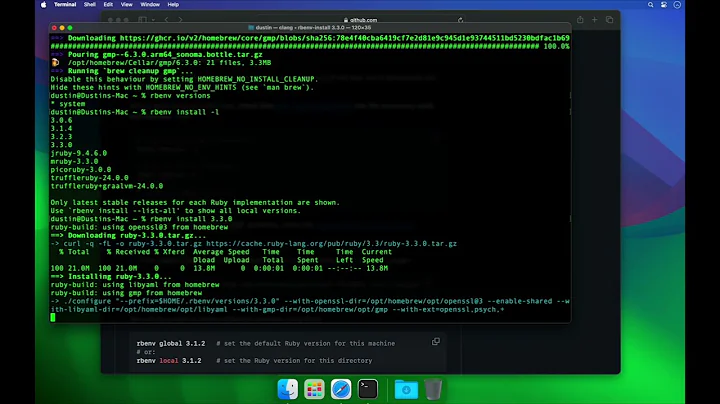This screenshot has width=720, height=404.
Task: Click the 'rbenv versions' command line
Action: click(x=130, y=95)
